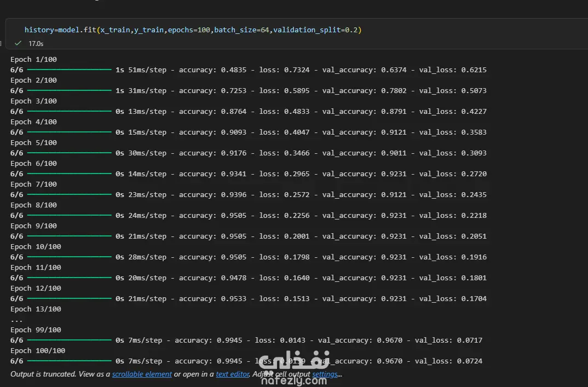Click the 'Epoch 11/100' output line
Screen dimensions: 588x387
(x=36, y=267)
